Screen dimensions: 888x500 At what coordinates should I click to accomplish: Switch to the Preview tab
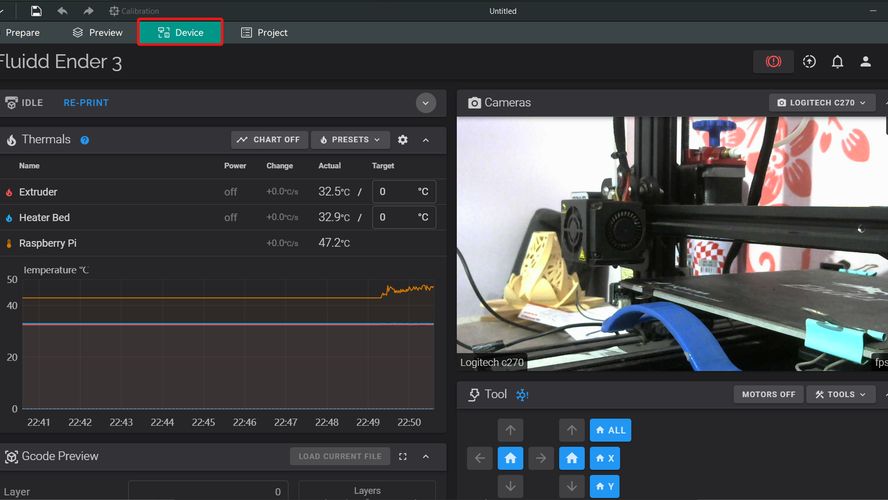click(x=97, y=32)
